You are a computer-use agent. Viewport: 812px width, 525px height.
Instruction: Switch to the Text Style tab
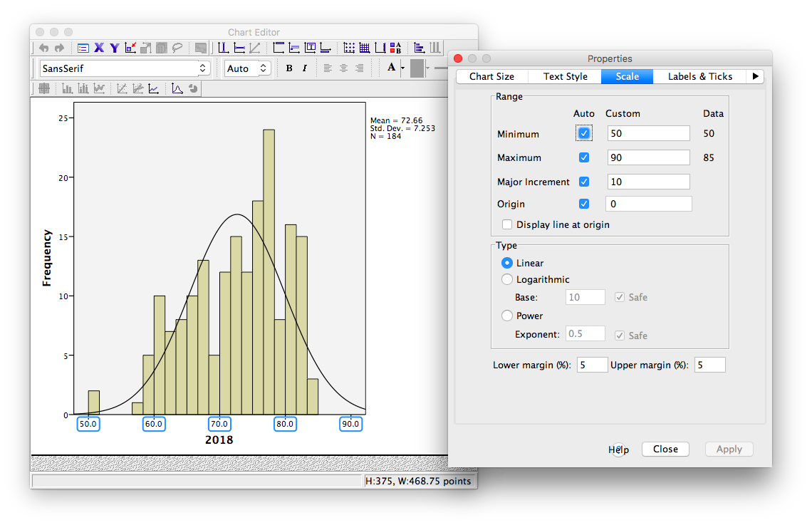(x=565, y=76)
